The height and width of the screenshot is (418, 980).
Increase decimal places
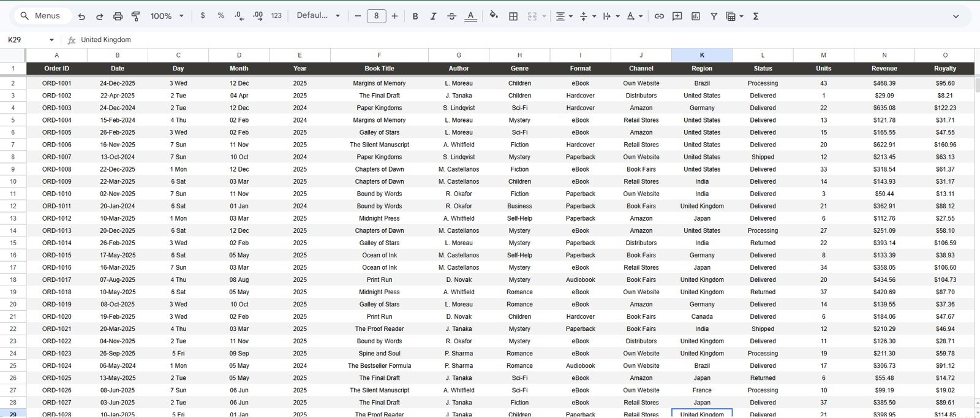click(x=258, y=16)
